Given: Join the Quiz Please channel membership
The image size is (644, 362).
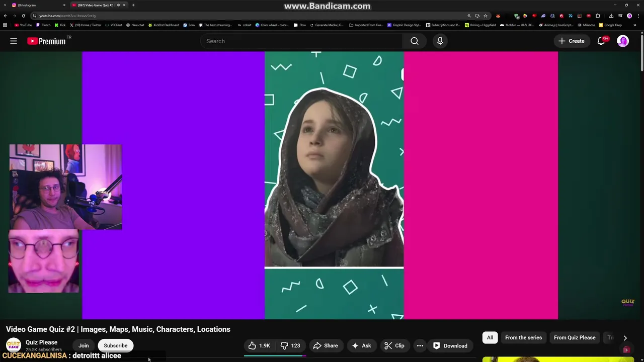Looking at the screenshot, I should pos(84,346).
